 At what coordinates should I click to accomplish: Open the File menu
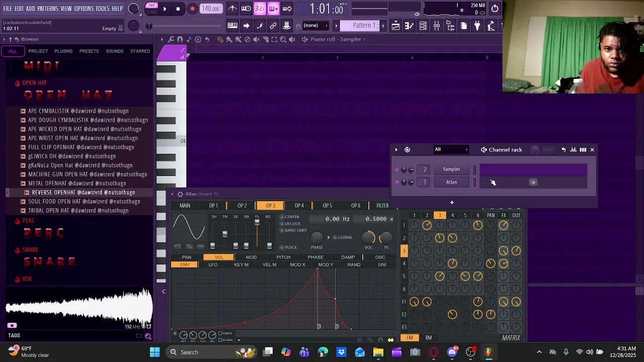tap(8, 9)
